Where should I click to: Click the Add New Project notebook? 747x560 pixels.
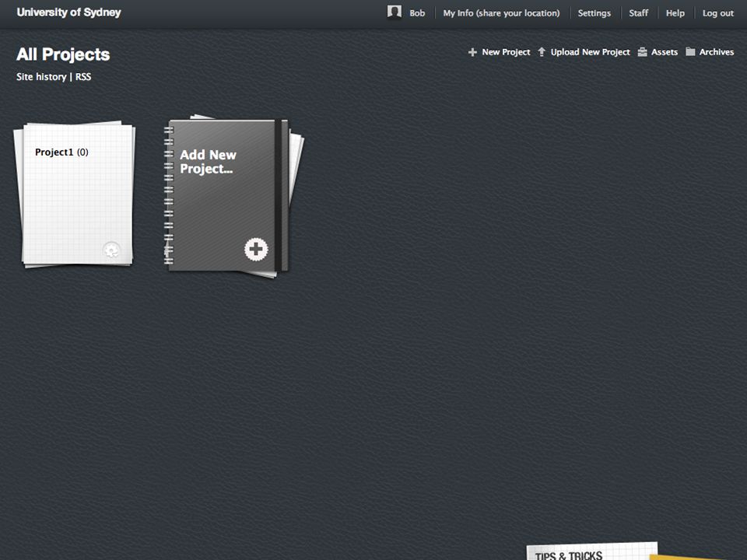(x=233, y=196)
